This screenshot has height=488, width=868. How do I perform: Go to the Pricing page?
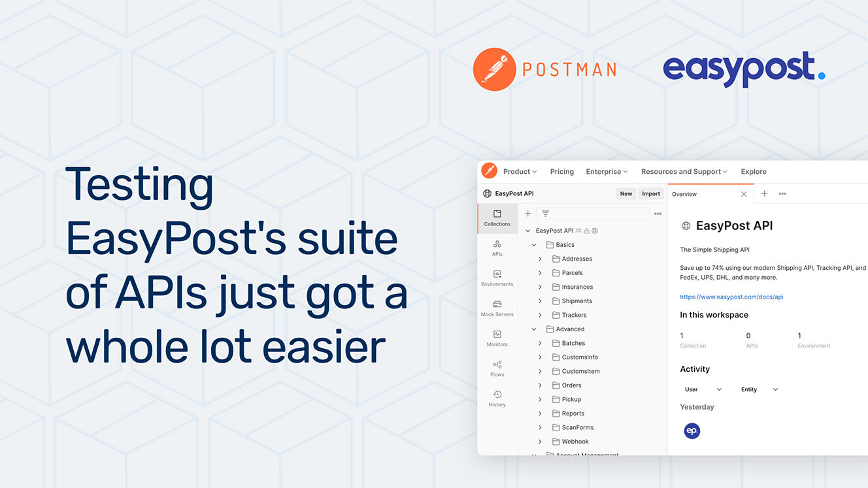pos(562,172)
